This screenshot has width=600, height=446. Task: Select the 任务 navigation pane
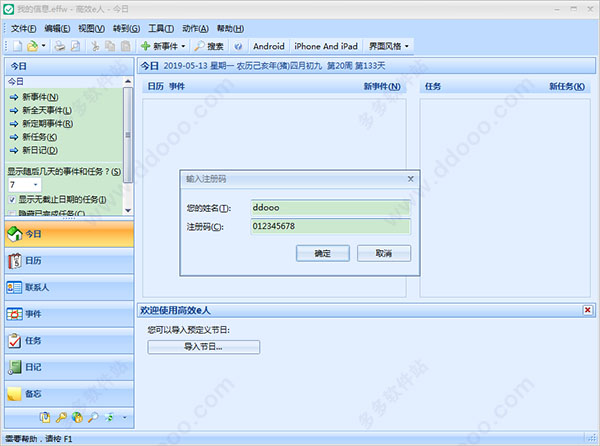coord(69,341)
